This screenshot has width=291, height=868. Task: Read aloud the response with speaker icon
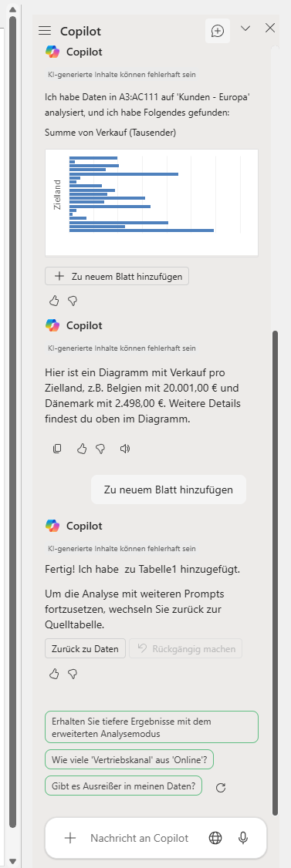125,449
